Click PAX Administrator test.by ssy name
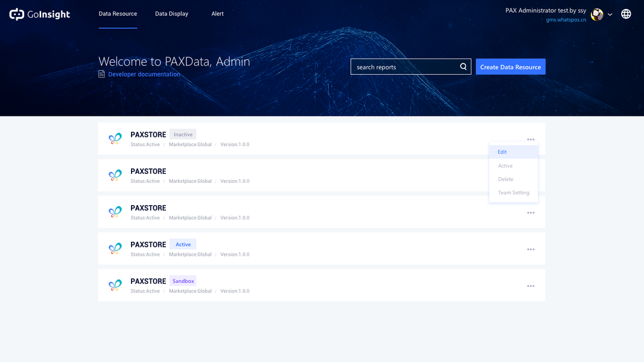Image resolution: width=644 pixels, height=362 pixels. click(x=546, y=11)
